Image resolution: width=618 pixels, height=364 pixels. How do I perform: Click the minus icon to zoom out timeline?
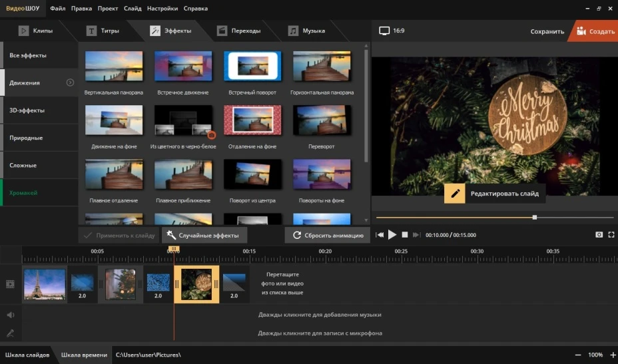[x=578, y=355]
